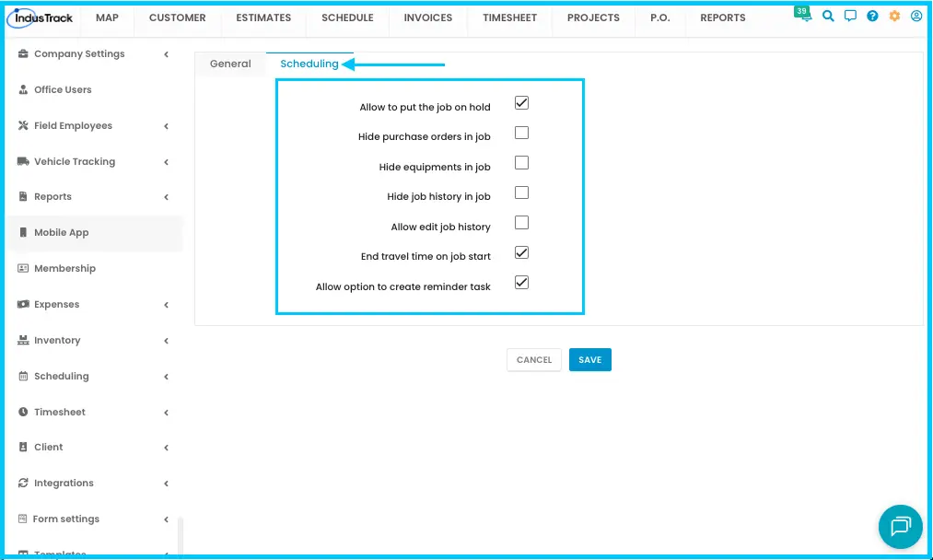Viewport: 933px width, 560px height.
Task: Expand Vehicle Tracking chevron
Action: [x=167, y=162]
